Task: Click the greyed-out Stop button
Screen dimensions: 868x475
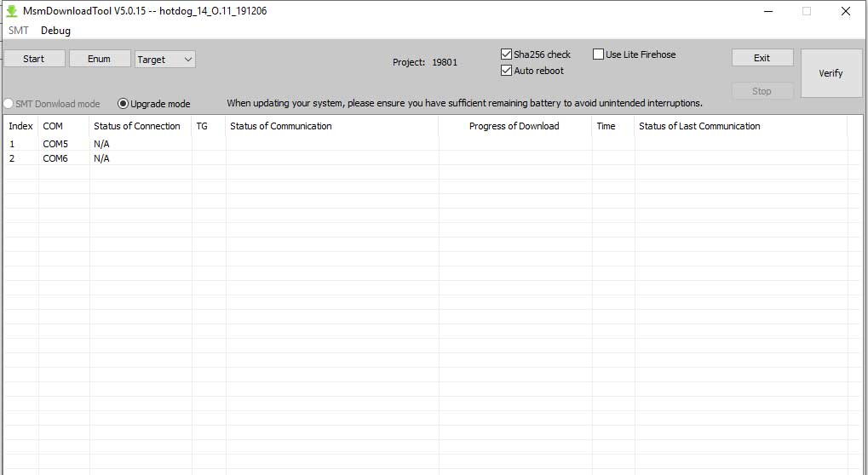Action: [x=762, y=91]
